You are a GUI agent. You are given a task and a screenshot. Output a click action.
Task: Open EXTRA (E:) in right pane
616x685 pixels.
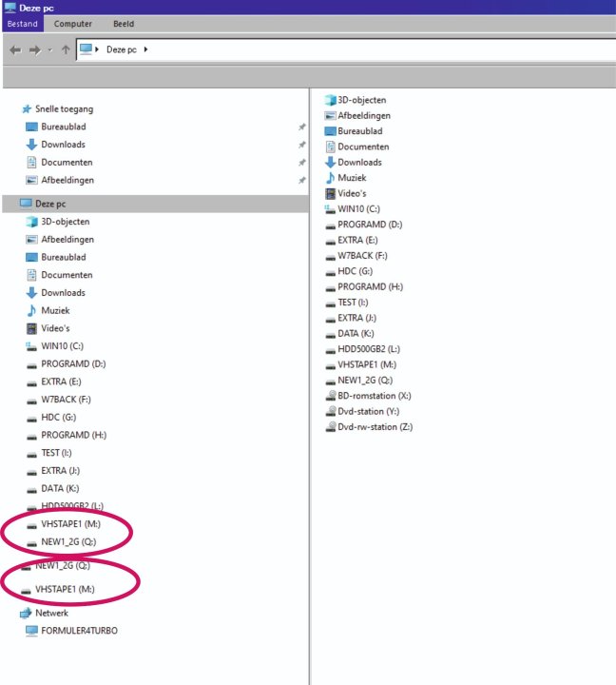[357, 241]
